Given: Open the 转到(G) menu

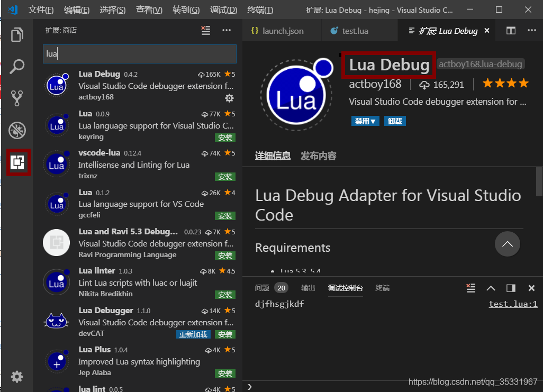Looking at the screenshot, I should [186, 10].
